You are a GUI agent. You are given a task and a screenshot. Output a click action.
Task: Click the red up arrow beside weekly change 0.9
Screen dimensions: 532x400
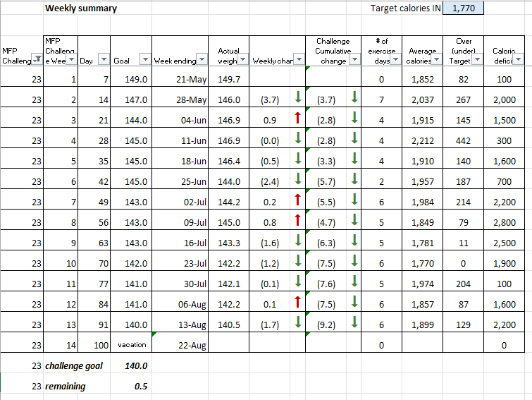pos(297,118)
